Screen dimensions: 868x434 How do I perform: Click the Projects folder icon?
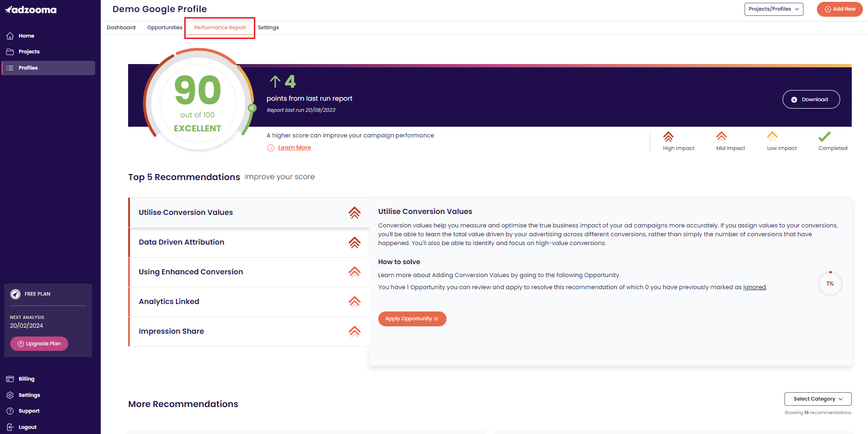point(10,52)
